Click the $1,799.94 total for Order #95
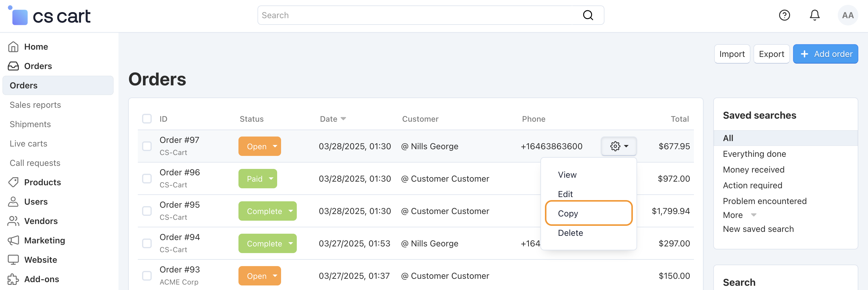Viewport: 868px width, 290px height. coord(671,211)
